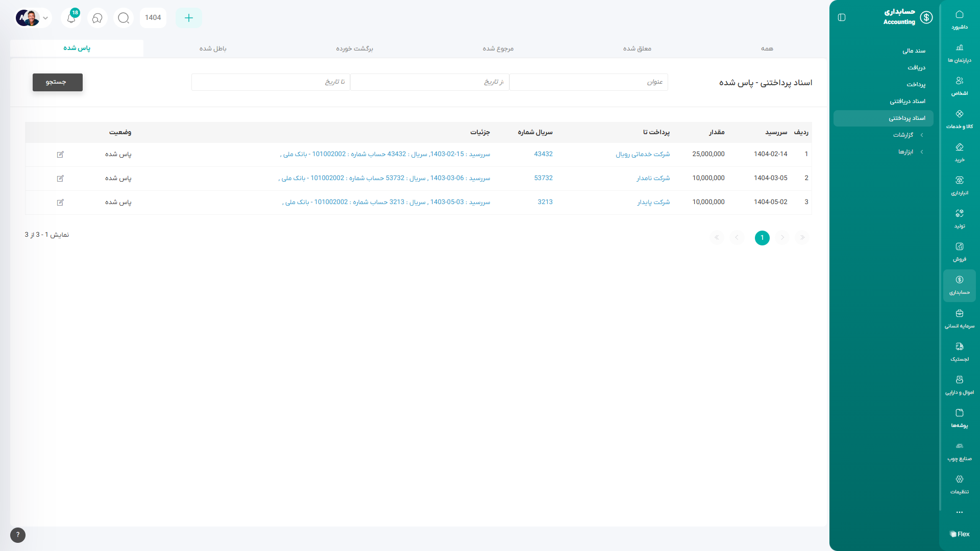
Task: Edit row 3 with pencil icon
Action: tap(60, 203)
